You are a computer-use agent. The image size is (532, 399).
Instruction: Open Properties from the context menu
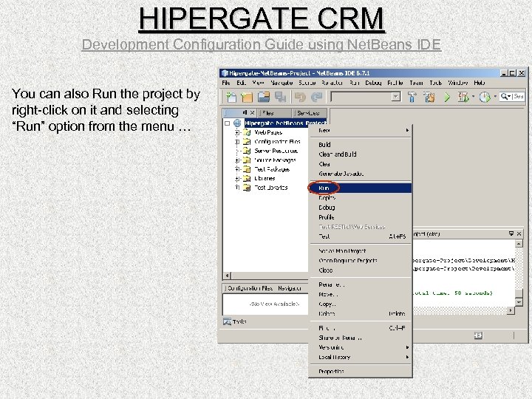(x=361, y=372)
